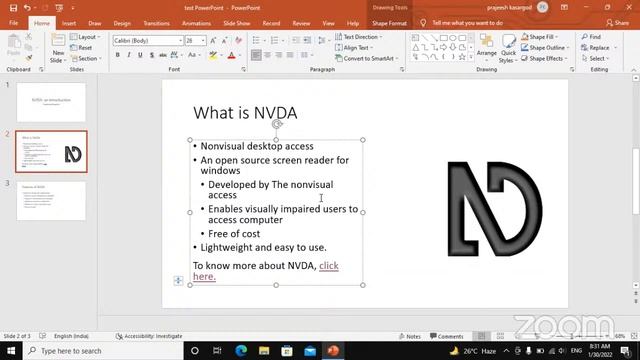This screenshot has height=360, width=640.
Task: Expand the Section dropdown
Action: (x=85, y=58)
